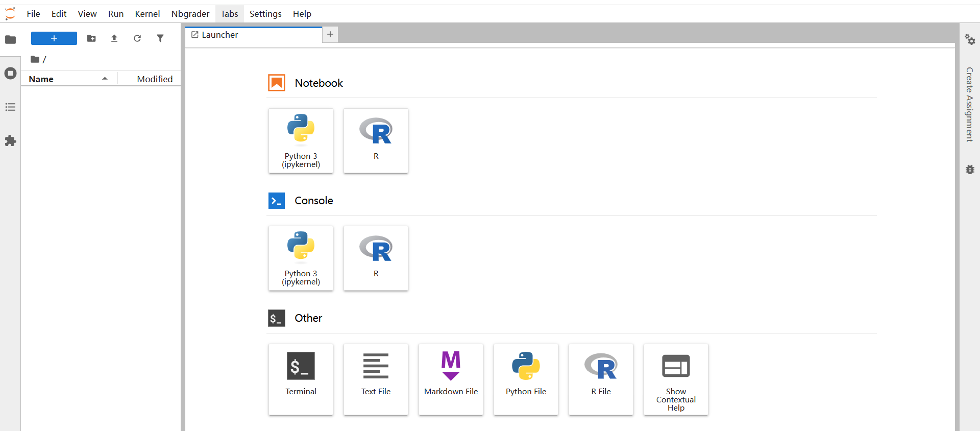Refresh the file browser list
This screenshot has height=431, width=980.
coord(137,38)
